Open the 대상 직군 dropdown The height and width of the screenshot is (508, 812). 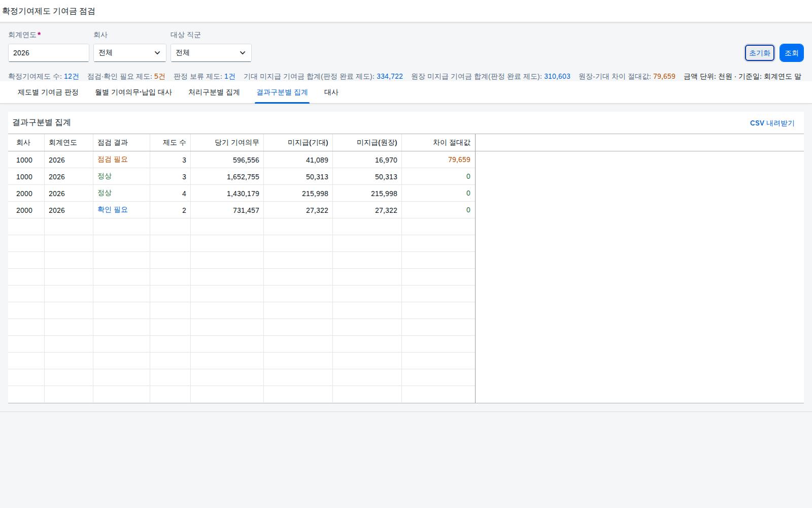(211, 53)
